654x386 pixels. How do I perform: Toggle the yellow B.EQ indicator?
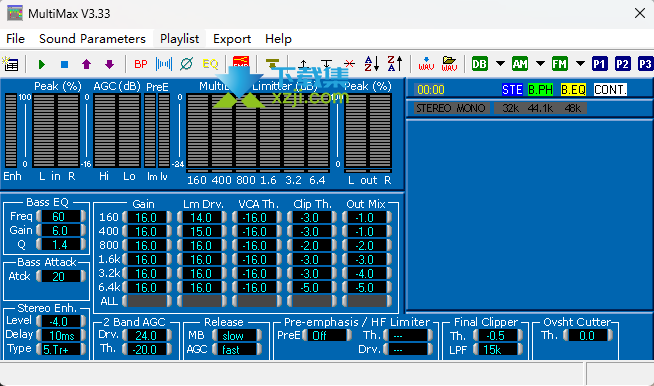point(574,90)
